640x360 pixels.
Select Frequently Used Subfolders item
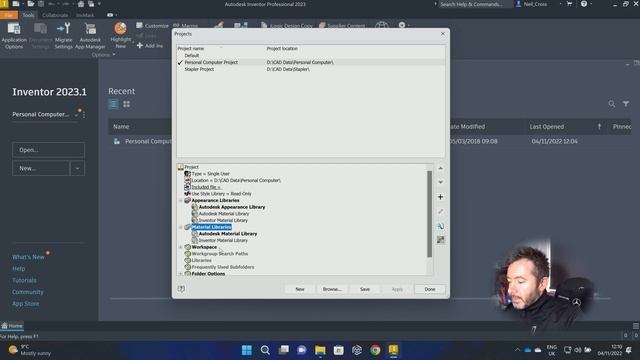[x=222, y=267]
